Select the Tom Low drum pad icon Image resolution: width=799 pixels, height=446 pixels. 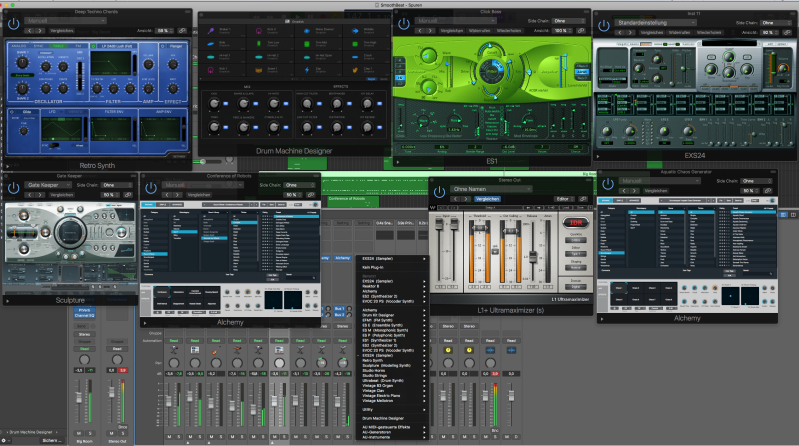click(258, 44)
